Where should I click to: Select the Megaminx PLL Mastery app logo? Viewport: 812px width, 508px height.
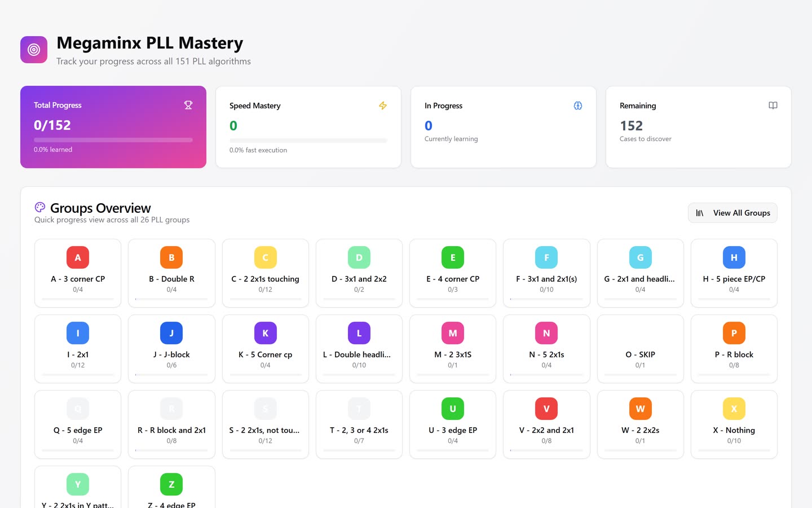click(x=34, y=50)
